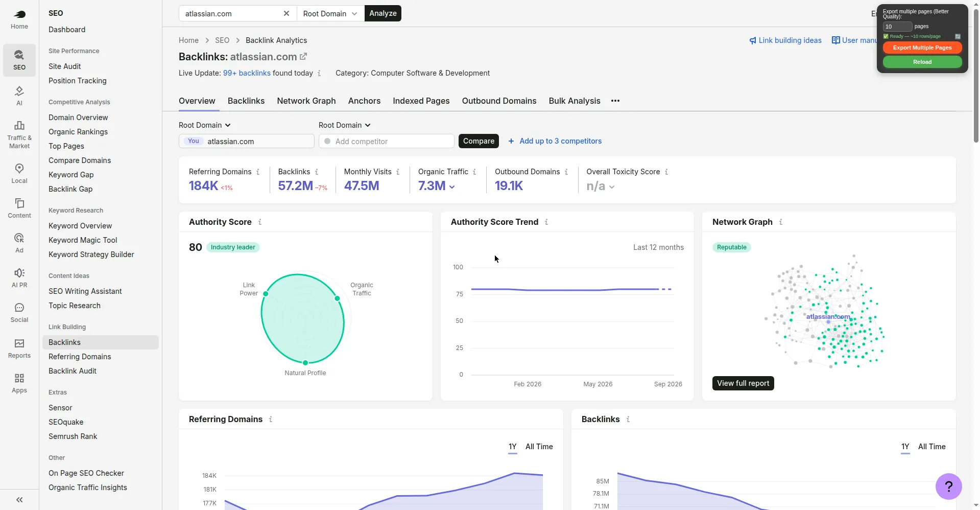Switch to the Anchors tab
The width and height of the screenshot is (980, 510).
(x=364, y=101)
